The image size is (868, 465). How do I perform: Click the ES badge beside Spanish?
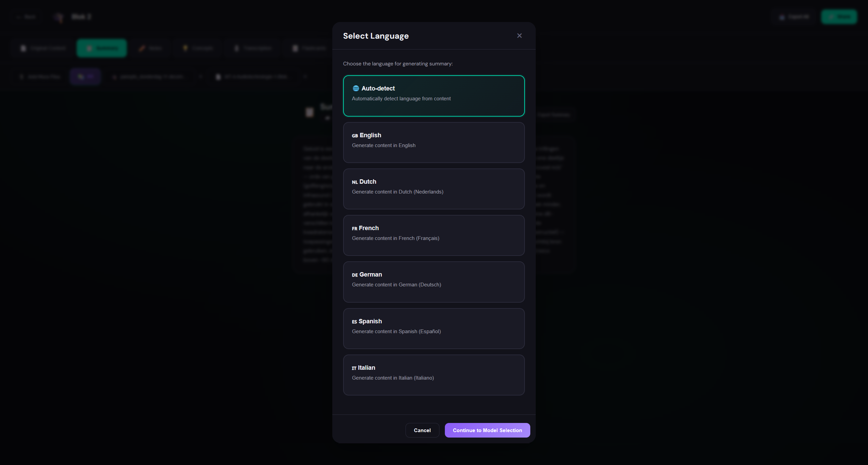point(354,321)
